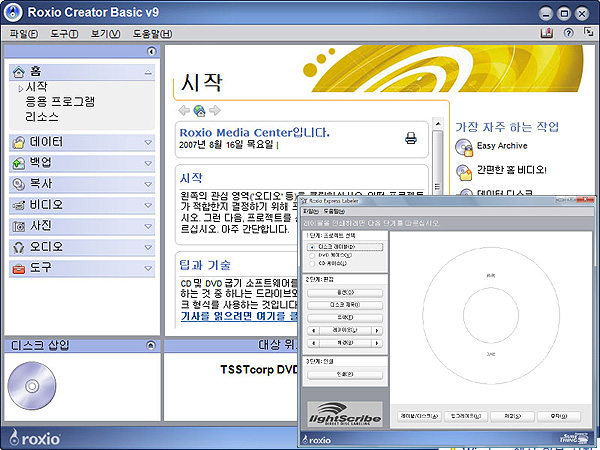Open the 보기(V) menu

click(105, 34)
